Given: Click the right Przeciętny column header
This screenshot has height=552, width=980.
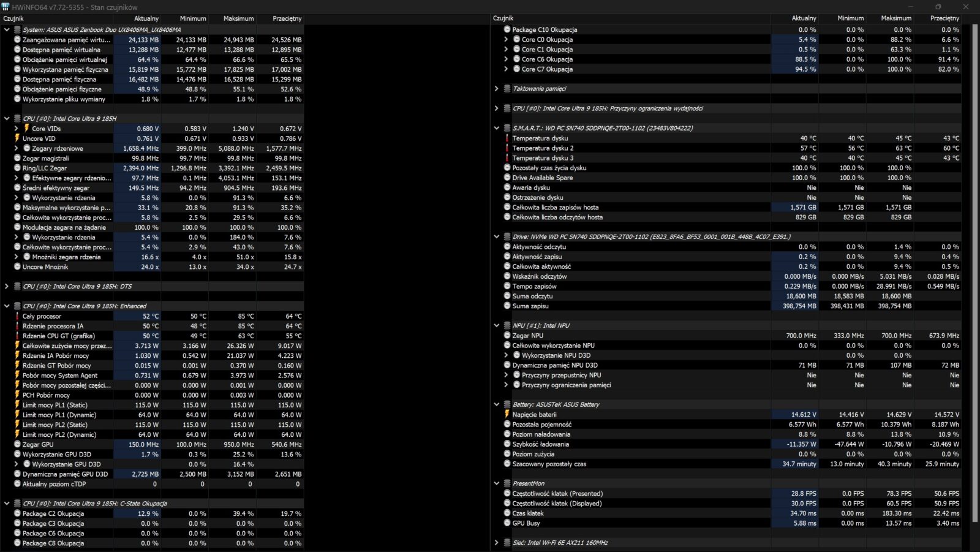Looking at the screenshot, I should (944, 18).
